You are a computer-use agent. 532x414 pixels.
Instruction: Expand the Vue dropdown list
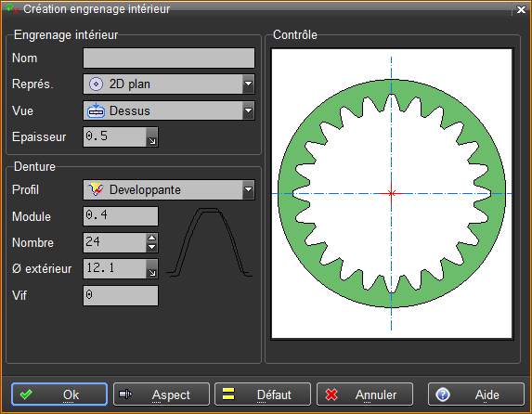[248, 110]
